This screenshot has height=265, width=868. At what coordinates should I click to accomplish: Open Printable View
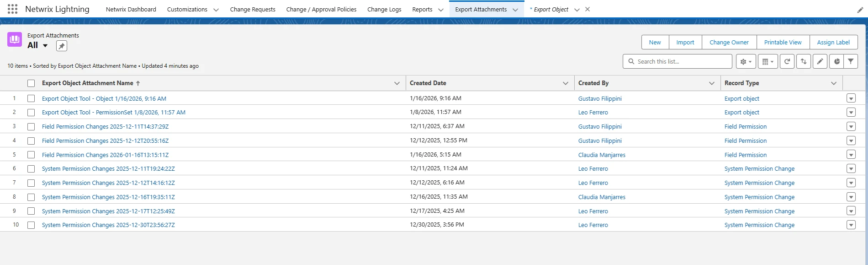(x=783, y=42)
